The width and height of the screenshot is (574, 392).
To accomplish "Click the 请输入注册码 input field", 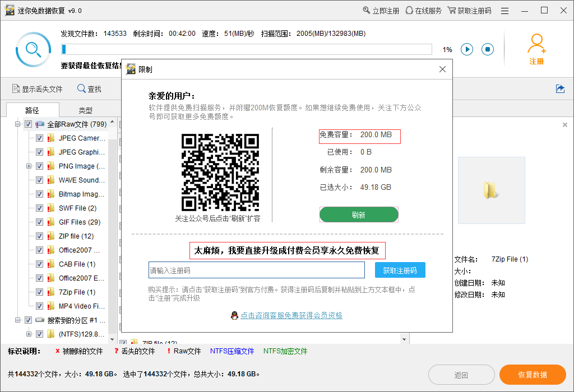I will (x=257, y=270).
